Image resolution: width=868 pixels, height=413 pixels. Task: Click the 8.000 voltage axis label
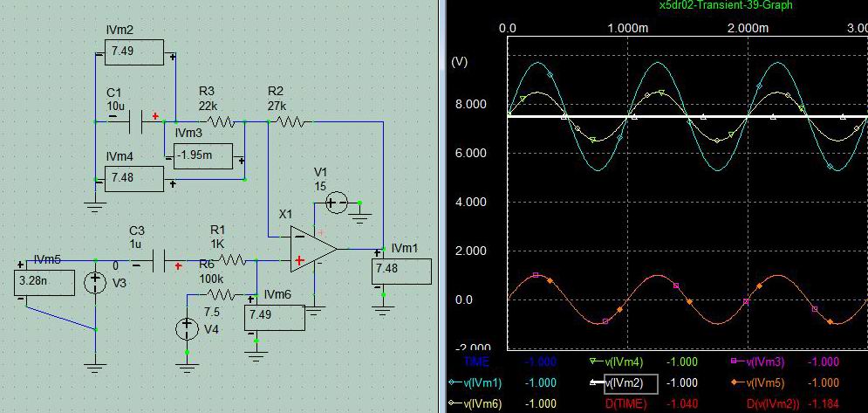[x=471, y=105]
